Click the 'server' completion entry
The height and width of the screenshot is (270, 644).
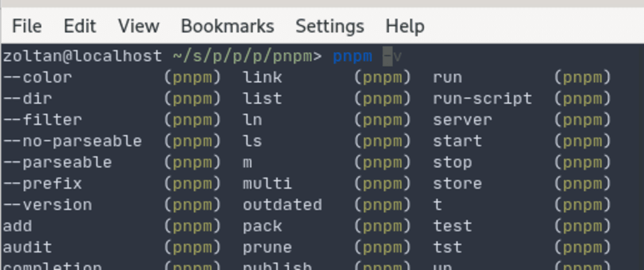[462, 121]
